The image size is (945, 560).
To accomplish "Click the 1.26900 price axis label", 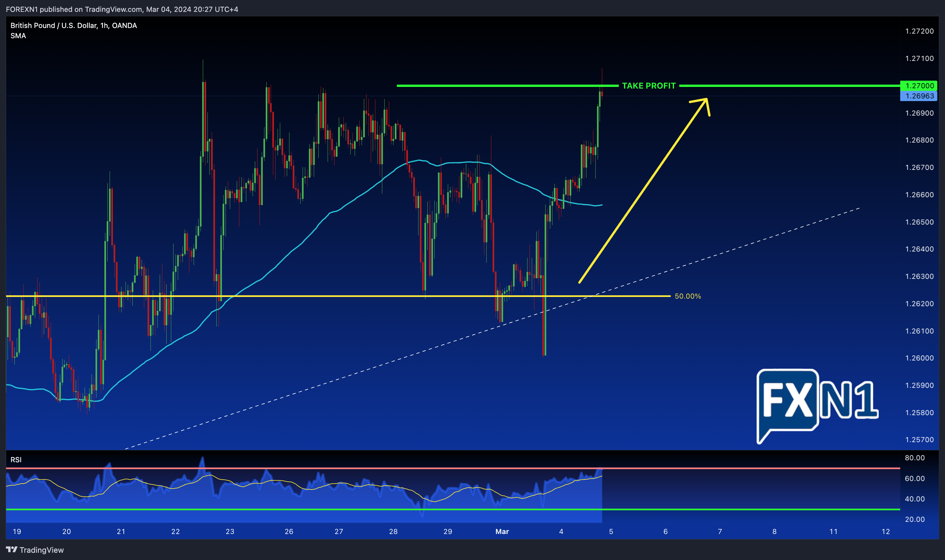I will [919, 113].
